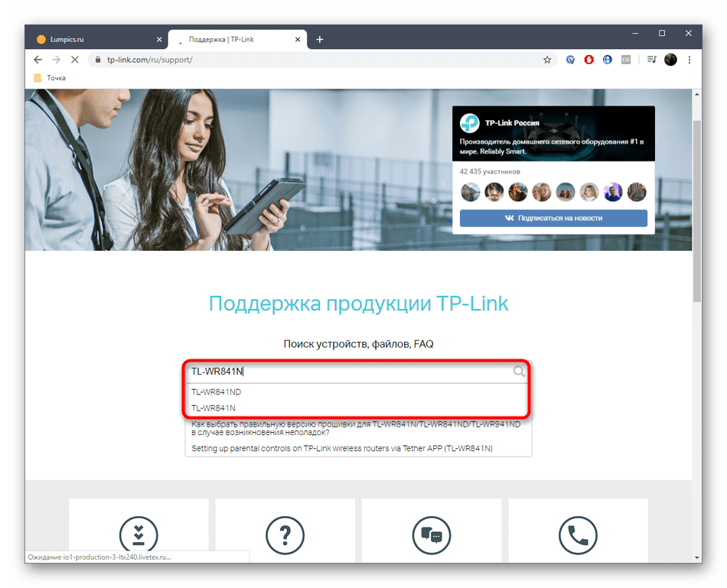
Task: Open a new browser tab
Action: pos(320,40)
